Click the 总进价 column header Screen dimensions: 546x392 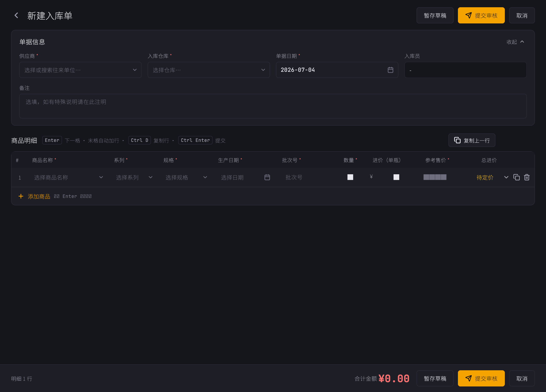[489, 160]
